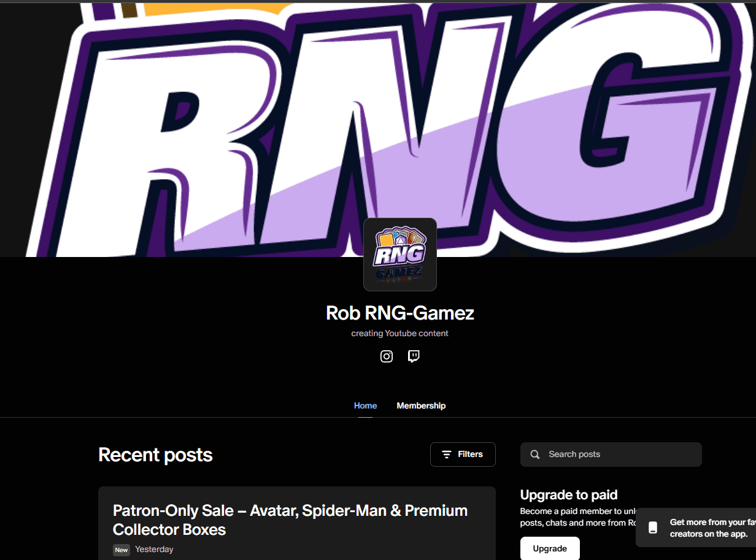Click the phone app icon in popup
This screenshot has height=560, width=756.
(x=653, y=527)
